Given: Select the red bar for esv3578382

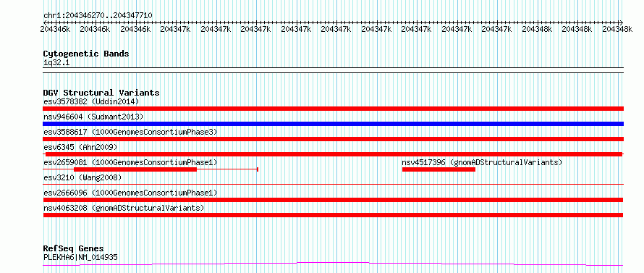Looking at the screenshot, I should (333, 109).
